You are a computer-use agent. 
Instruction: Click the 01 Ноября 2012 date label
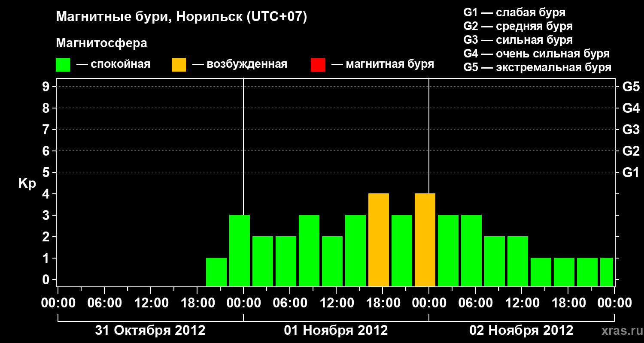pos(336,331)
